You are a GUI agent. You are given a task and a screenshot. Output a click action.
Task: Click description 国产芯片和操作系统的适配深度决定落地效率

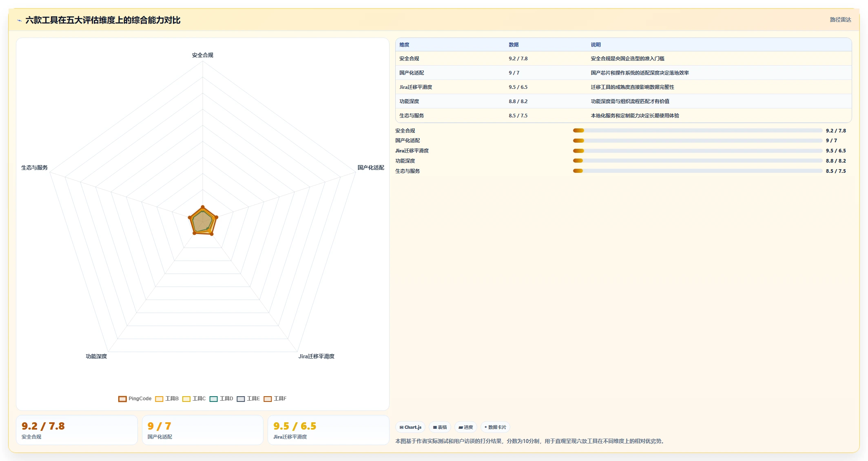point(640,73)
